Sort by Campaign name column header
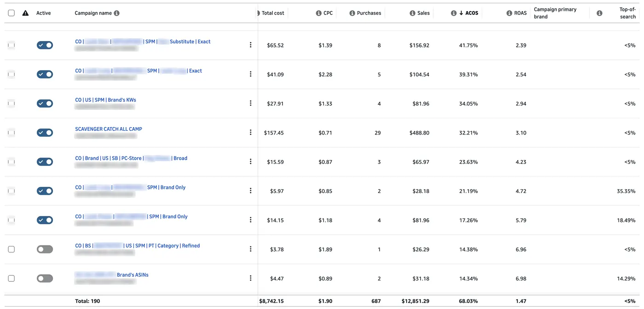Image resolution: width=644 pixels, height=309 pixels. click(93, 13)
